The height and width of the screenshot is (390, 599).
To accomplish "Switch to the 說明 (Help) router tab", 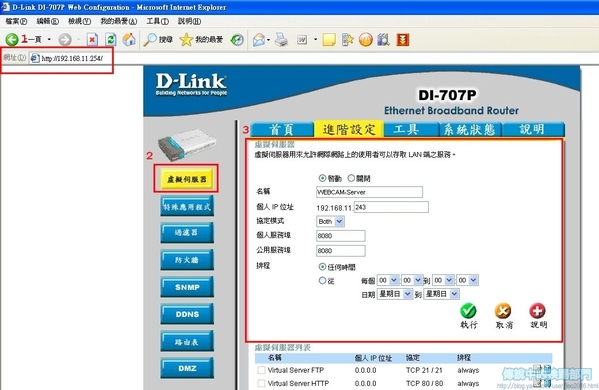I will (533, 129).
